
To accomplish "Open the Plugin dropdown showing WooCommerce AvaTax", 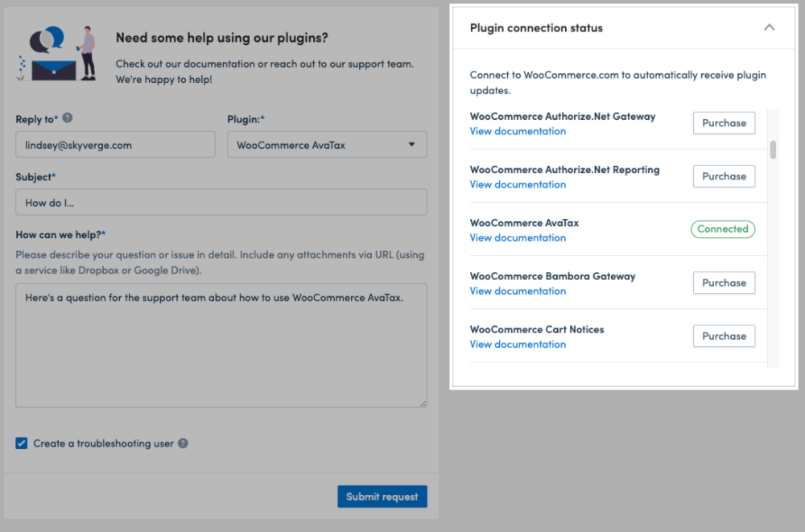I will [x=327, y=144].
